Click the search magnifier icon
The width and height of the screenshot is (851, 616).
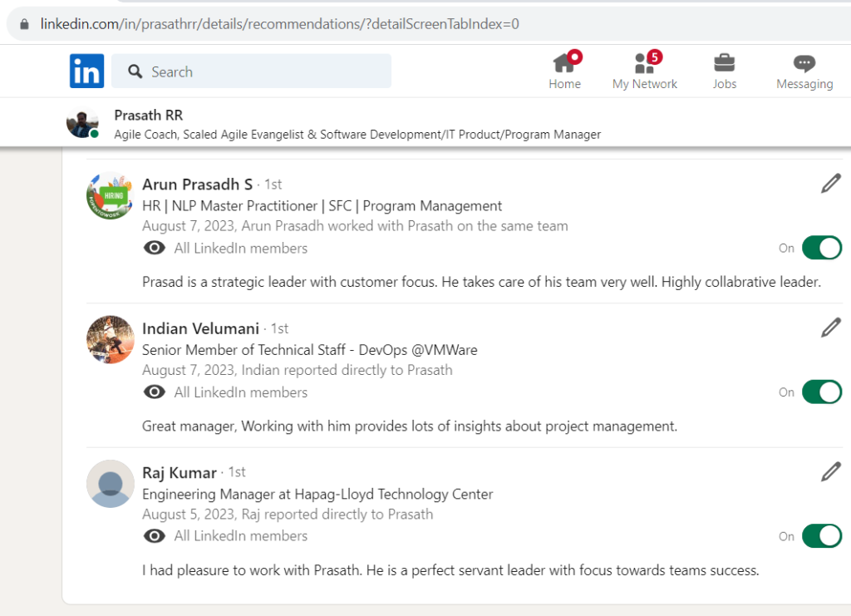pyautogui.click(x=135, y=71)
